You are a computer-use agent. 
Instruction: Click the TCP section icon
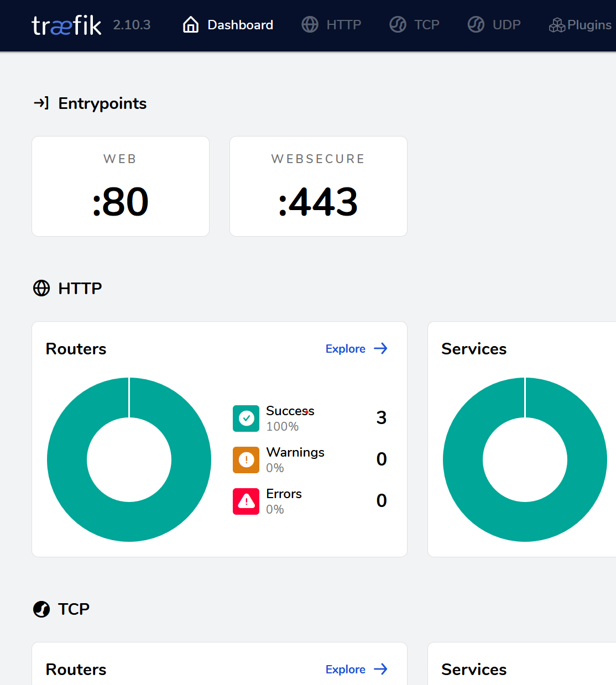[x=41, y=609]
